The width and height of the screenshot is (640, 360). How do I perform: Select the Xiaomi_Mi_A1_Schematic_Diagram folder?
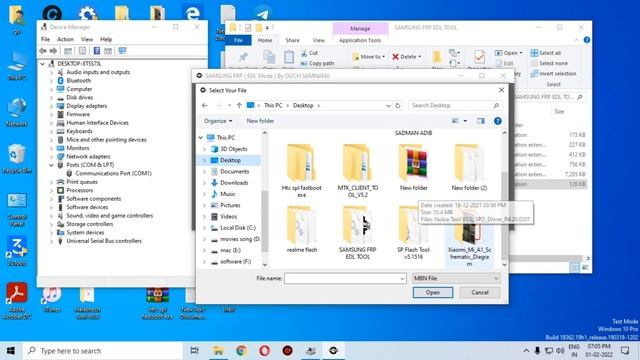coord(469,239)
